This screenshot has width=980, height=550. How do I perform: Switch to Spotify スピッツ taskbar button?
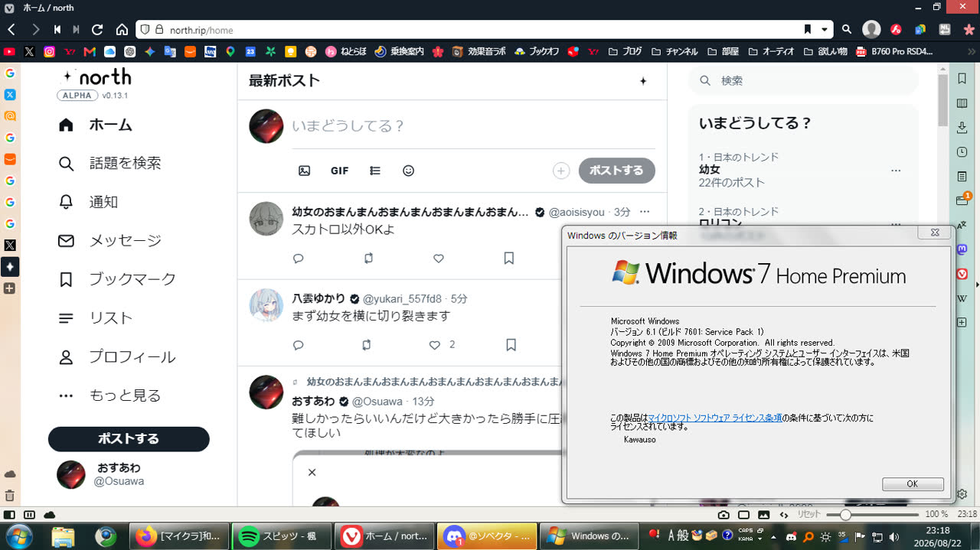(281, 536)
